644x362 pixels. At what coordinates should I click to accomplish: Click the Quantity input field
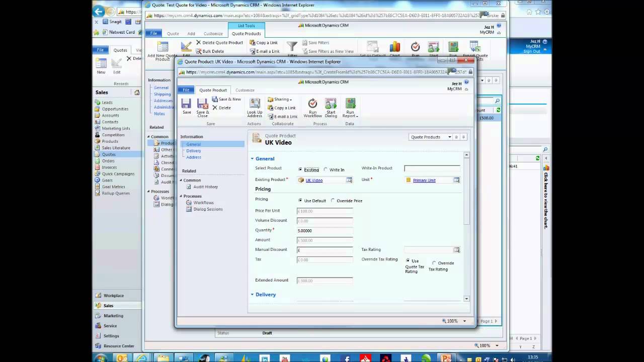pyautogui.click(x=325, y=231)
